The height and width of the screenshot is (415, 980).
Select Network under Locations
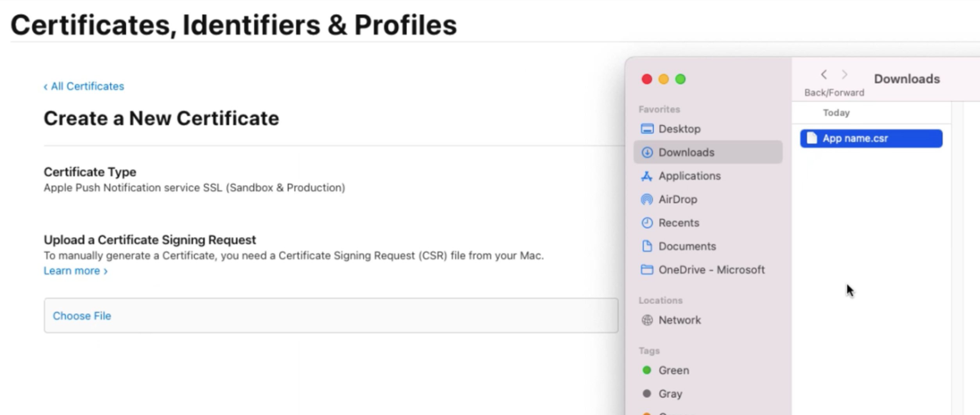coord(680,320)
